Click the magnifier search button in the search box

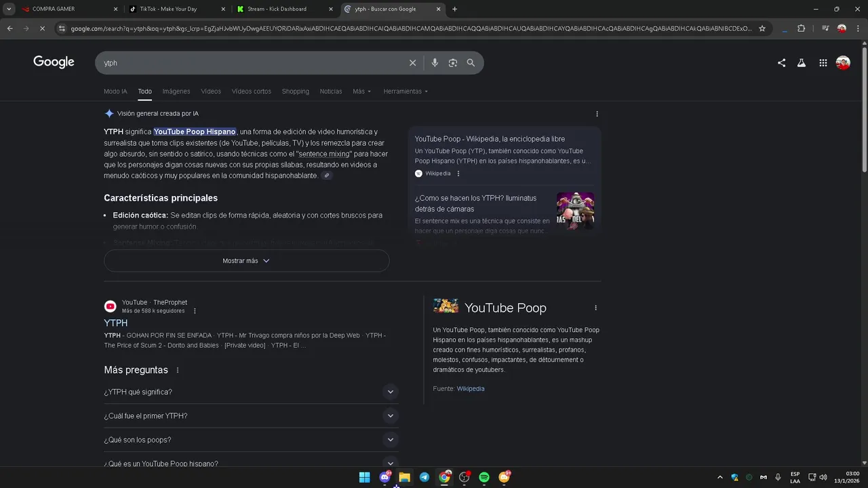(471, 63)
